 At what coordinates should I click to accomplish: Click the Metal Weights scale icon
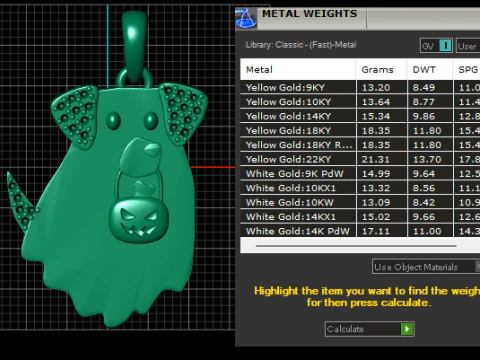246,18
